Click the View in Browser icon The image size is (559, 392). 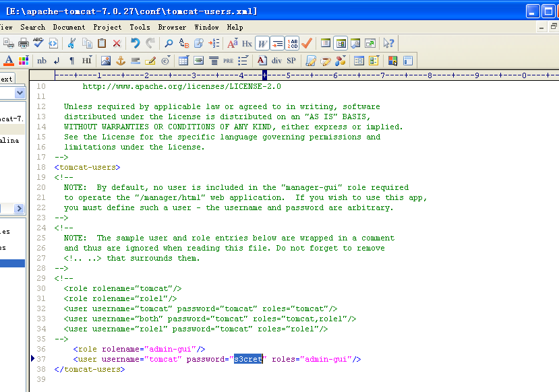point(53,43)
